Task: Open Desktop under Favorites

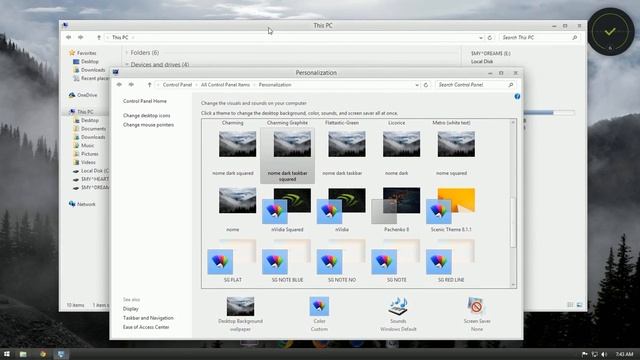Action: (x=86, y=62)
